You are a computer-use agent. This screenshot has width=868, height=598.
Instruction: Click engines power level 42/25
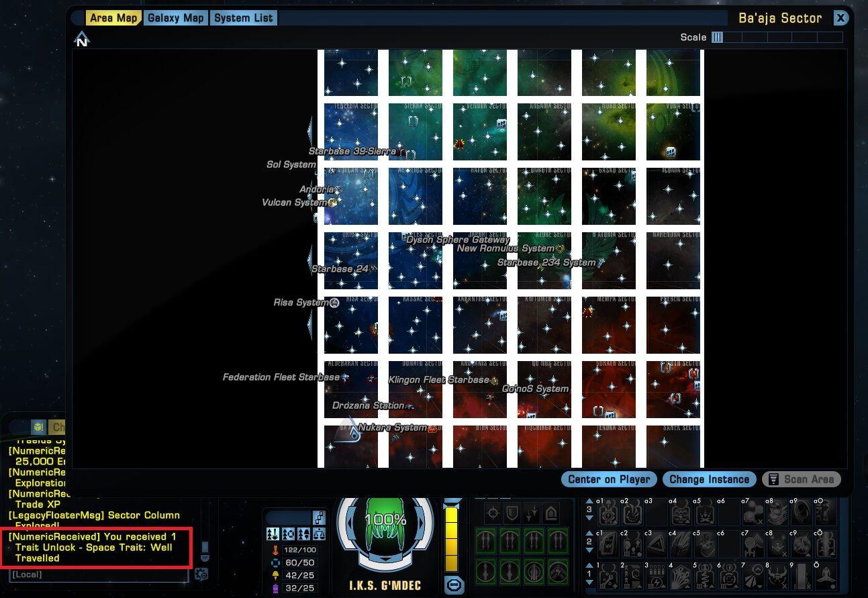(301, 575)
